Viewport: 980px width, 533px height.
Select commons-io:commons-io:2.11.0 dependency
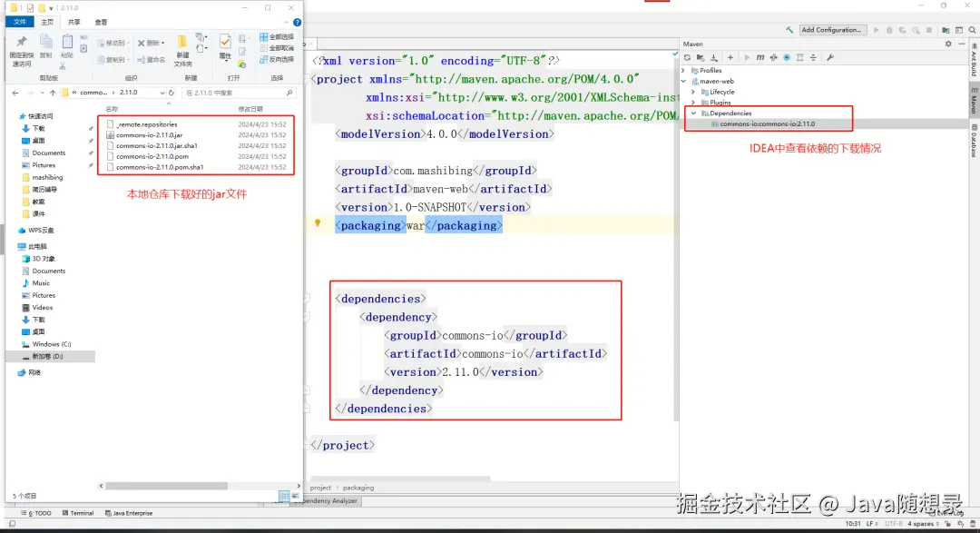767,123
